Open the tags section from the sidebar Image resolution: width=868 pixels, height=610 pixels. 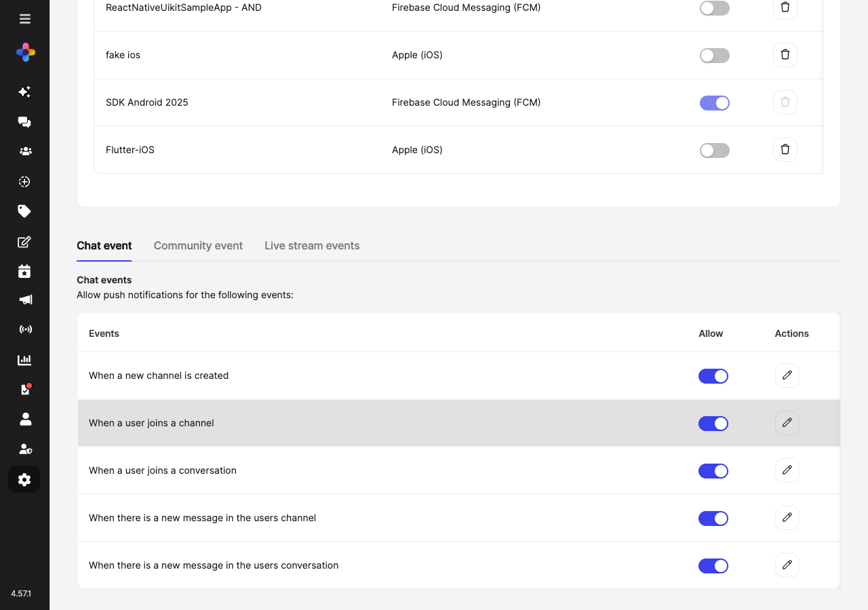click(24, 211)
